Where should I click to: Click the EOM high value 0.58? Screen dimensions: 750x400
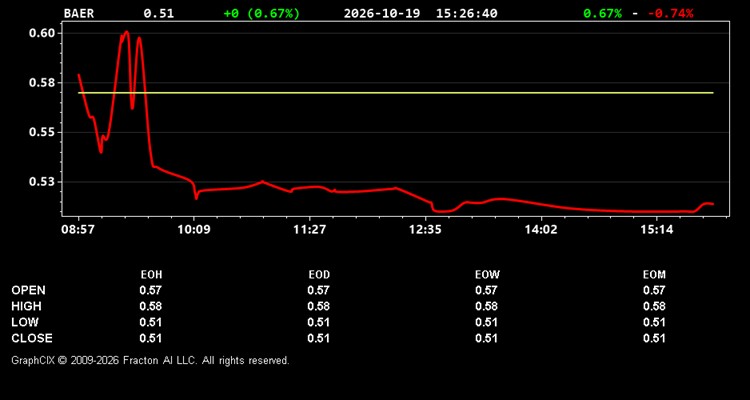tap(654, 306)
